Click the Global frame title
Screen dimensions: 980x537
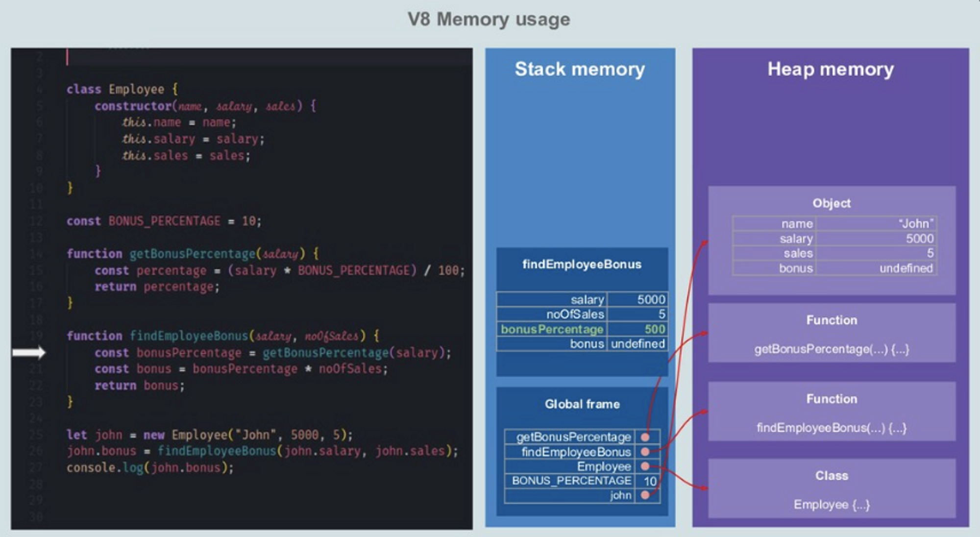point(582,404)
